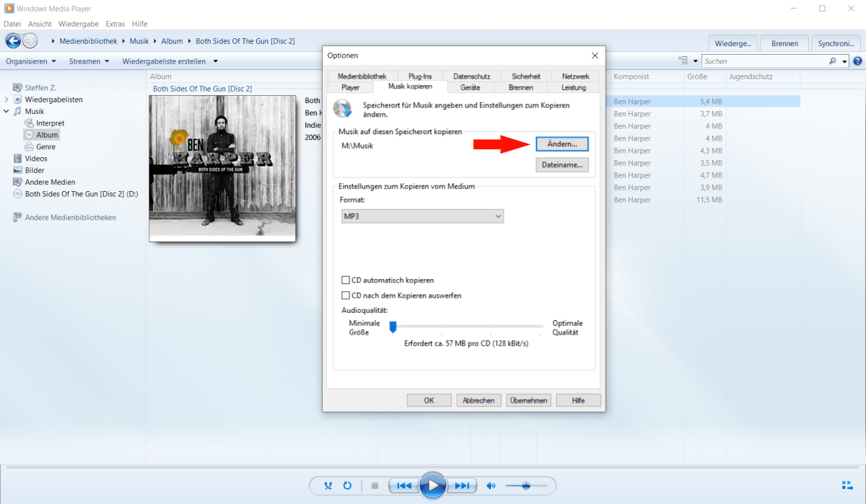866x504 pixels.
Task: Mute the sound with the speaker icon
Action: click(x=491, y=486)
